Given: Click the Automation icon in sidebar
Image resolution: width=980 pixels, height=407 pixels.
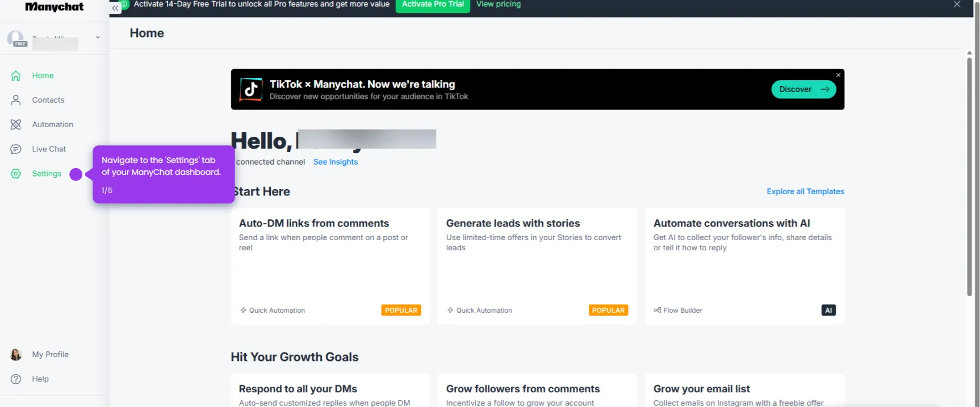Looking at the screenshot, I should coord(16,124).
